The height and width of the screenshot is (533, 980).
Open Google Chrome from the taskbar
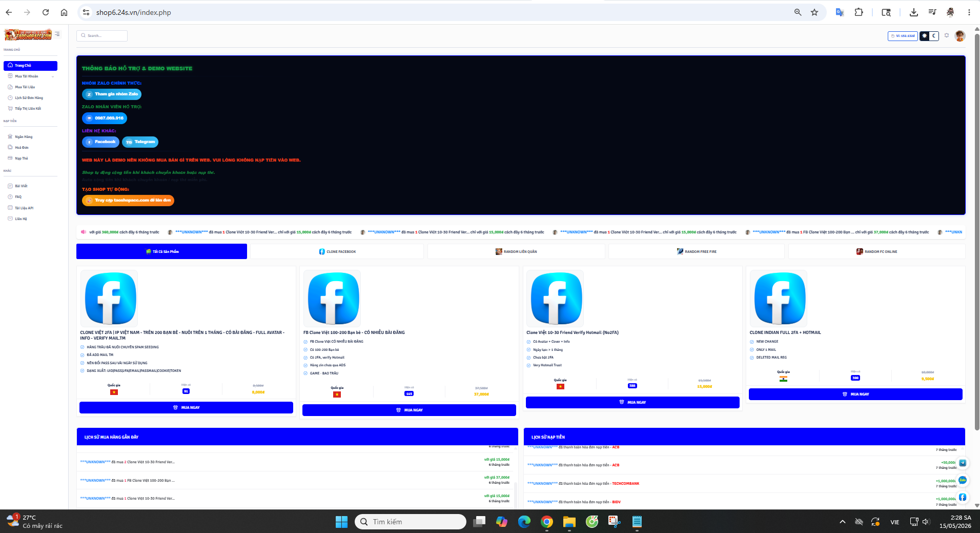pyautogui.click(x=547, y=522)
